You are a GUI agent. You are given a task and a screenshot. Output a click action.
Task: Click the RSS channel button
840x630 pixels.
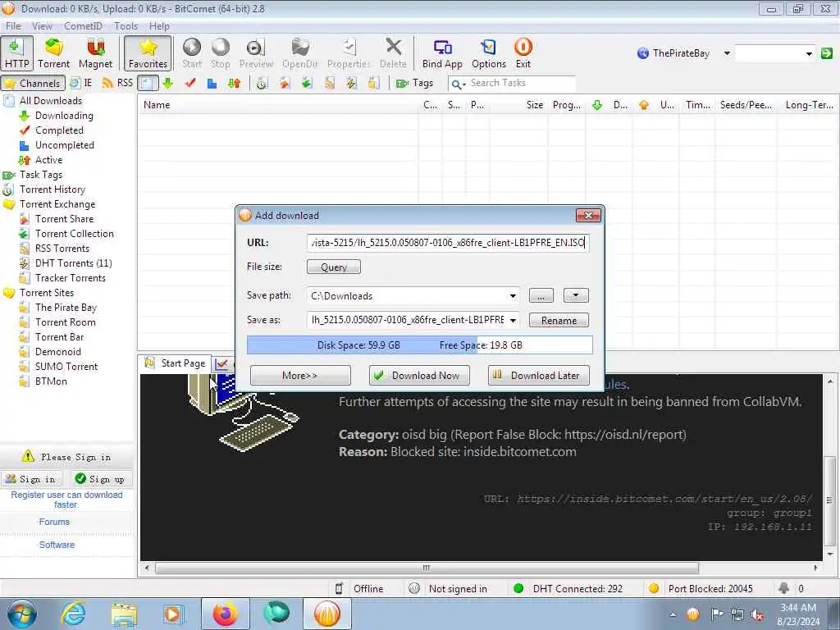pyautogui.click(x=117, y=83)
